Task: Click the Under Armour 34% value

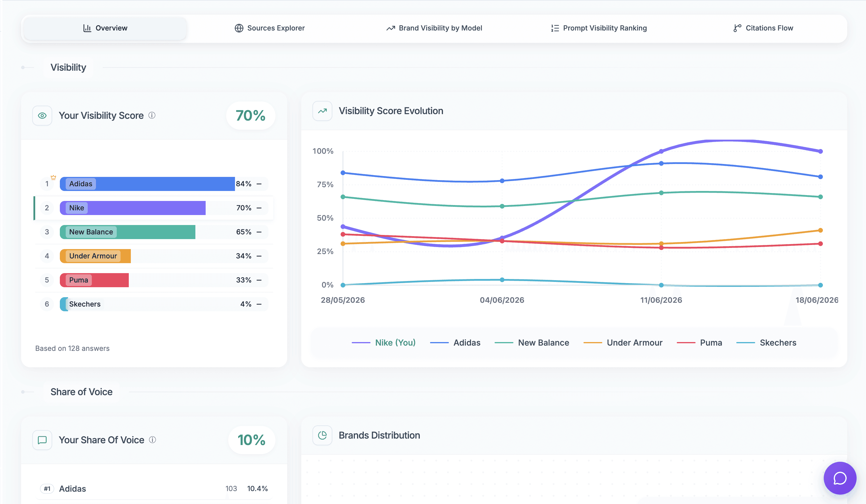Action: (x=244, y=256)
